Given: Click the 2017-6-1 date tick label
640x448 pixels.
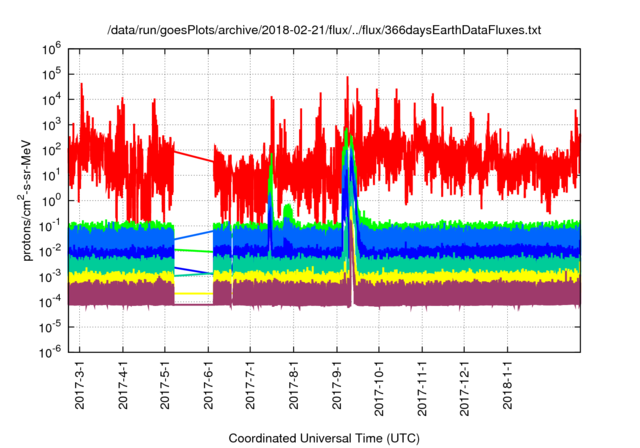Looking at the screenshot, I should click(x=209, y=388).
